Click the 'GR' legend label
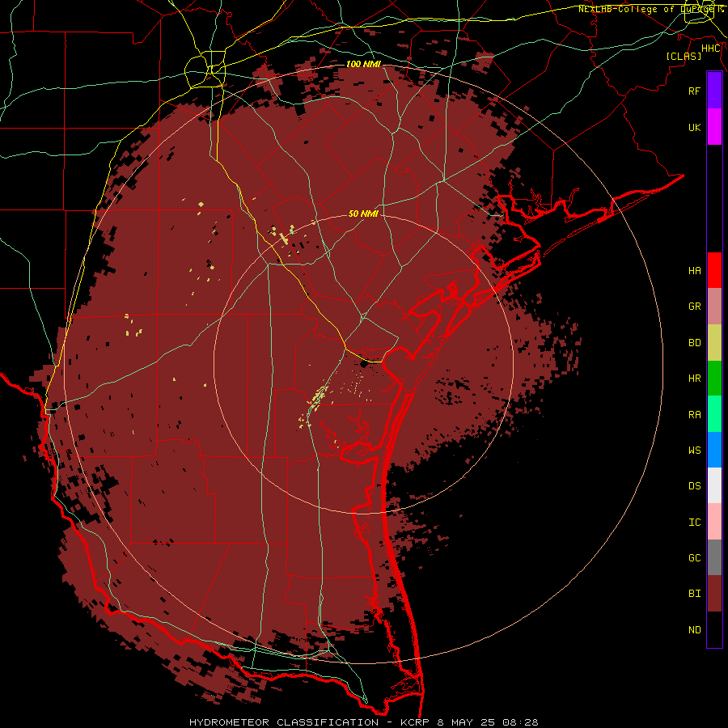 click(695, 307)
